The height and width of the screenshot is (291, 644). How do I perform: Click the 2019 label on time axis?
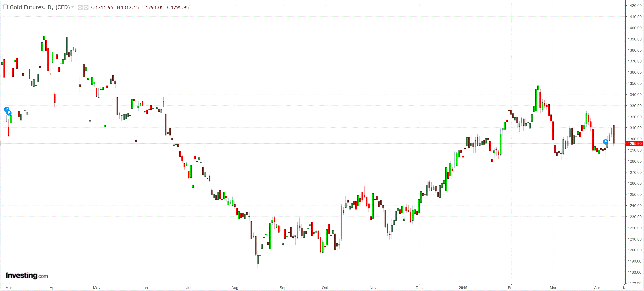click(x=463, y=288)
